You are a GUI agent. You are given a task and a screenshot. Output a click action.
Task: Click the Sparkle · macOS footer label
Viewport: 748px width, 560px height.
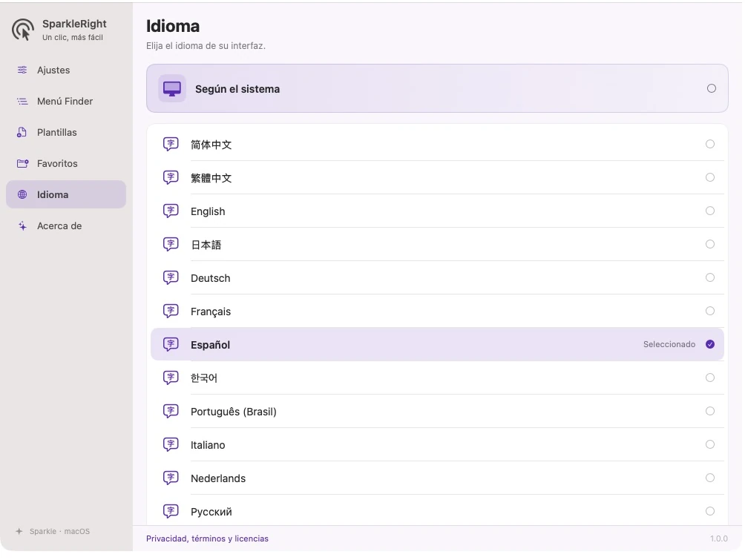click(x=59, y=531)
